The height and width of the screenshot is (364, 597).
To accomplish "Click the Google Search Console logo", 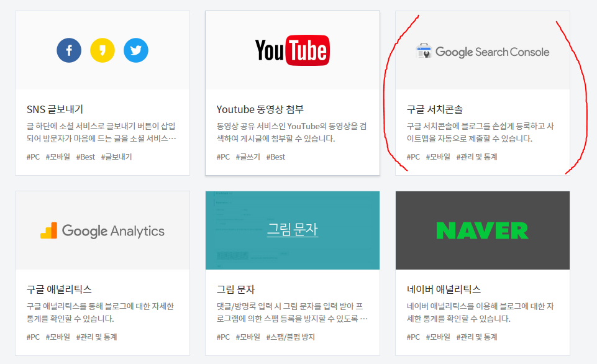I will click(x=483, y=52).
